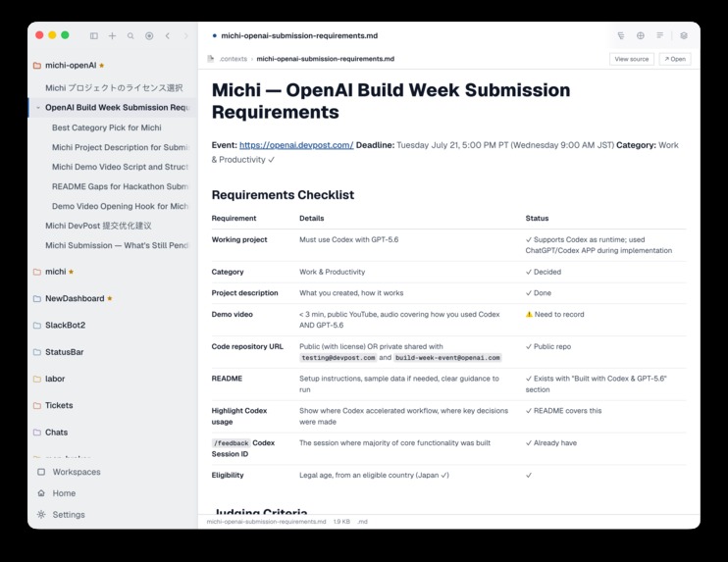
Task: Click the michi folder icon
Action: click(x=37, y=272)
